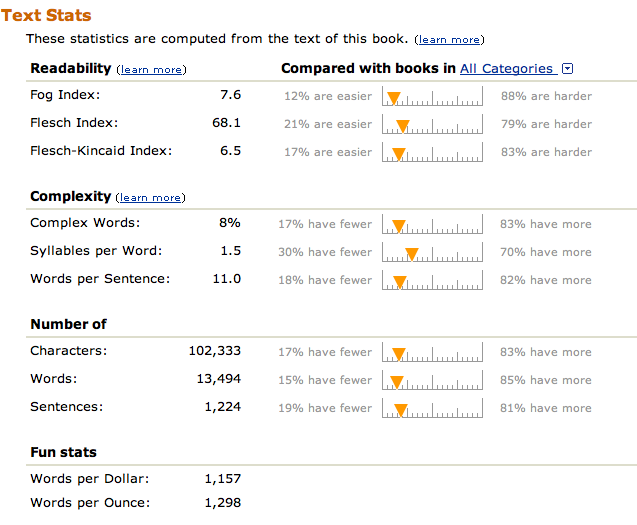Open learn more link beside Complexity
The height and width of the screenshot is (525, 637).
point(150,198)
